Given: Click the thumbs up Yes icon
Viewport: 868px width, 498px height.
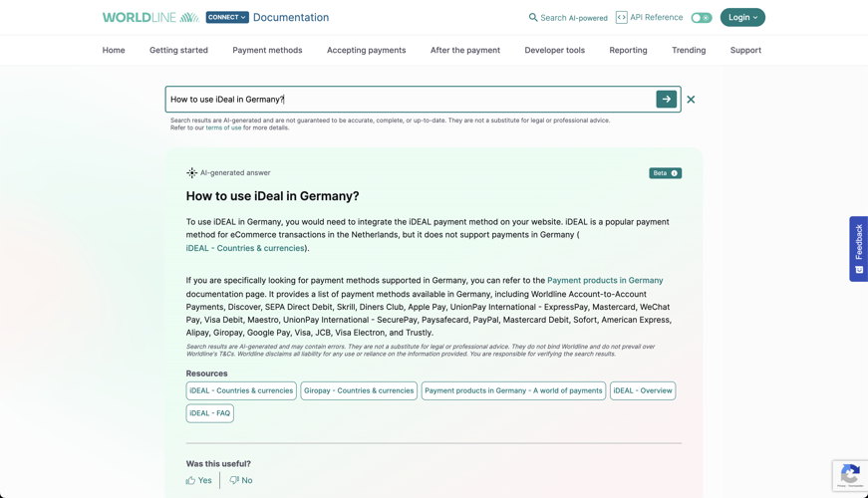Looking at the screenshot, I should click(190, 480).
